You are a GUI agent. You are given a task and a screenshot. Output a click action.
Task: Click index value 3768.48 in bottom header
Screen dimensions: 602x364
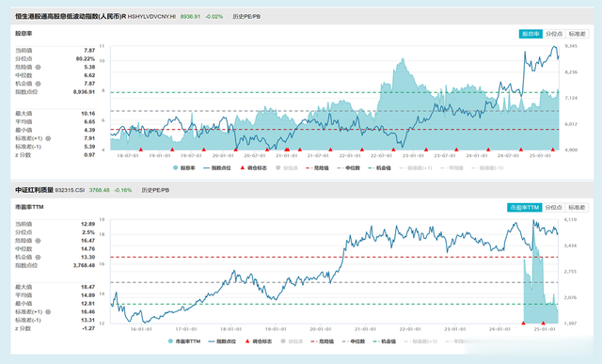[100, 190]
